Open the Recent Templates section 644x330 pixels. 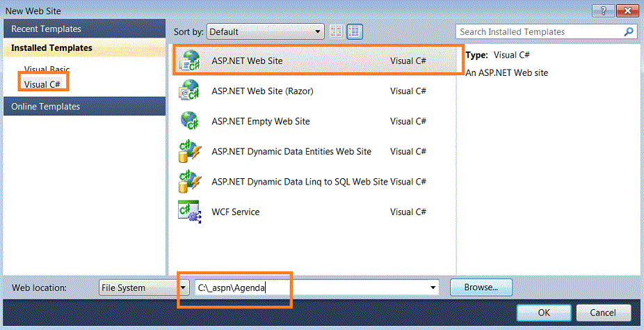click(84, 29)
